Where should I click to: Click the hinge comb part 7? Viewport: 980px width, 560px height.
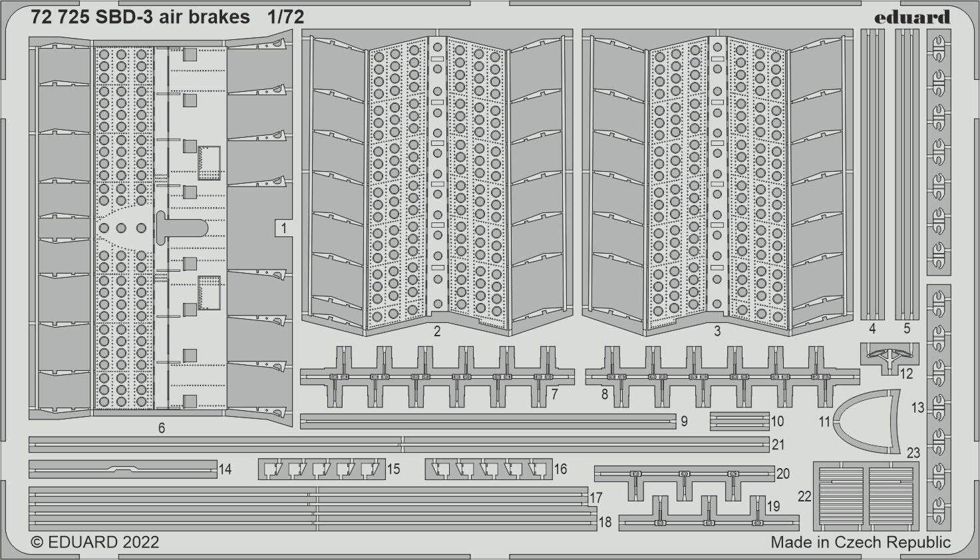[436, 378]
